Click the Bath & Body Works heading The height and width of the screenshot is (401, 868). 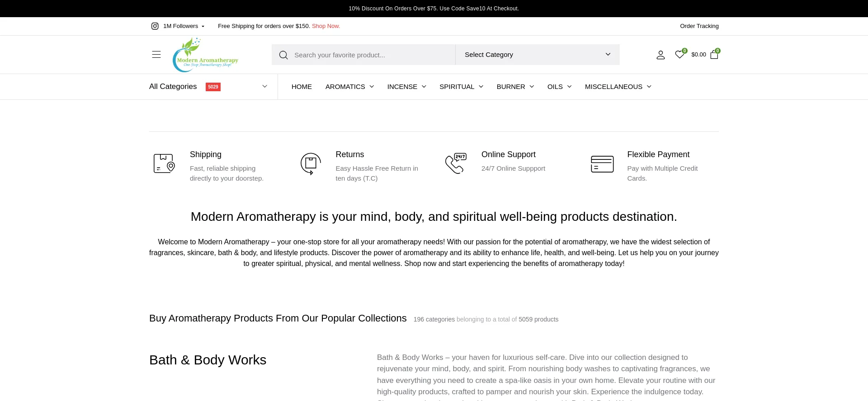tap(208, 360)
